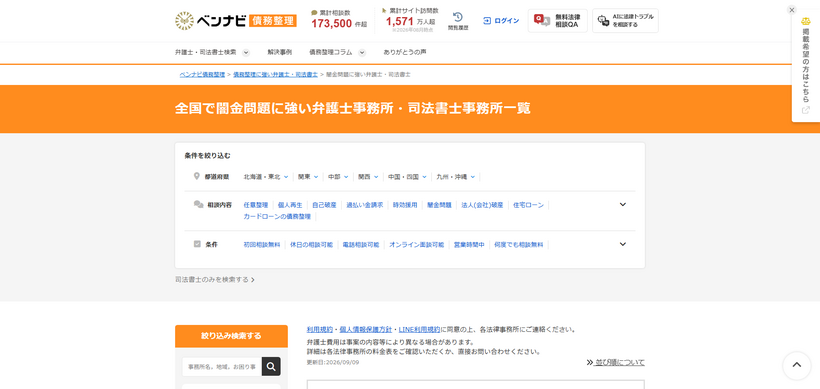Click the 条件 checkbox icon
Viewport: 820px width, 389px height.
[x=197, y=244]
